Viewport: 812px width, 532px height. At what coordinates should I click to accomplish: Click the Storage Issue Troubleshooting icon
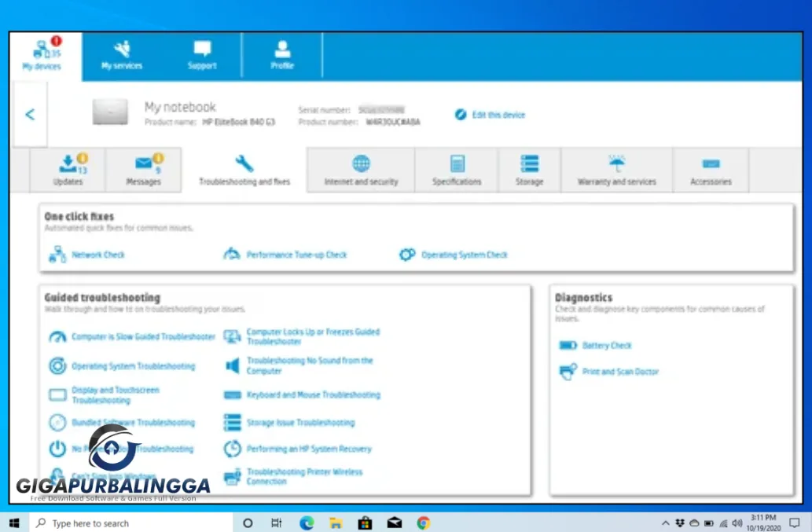click(x=232, y=422)
